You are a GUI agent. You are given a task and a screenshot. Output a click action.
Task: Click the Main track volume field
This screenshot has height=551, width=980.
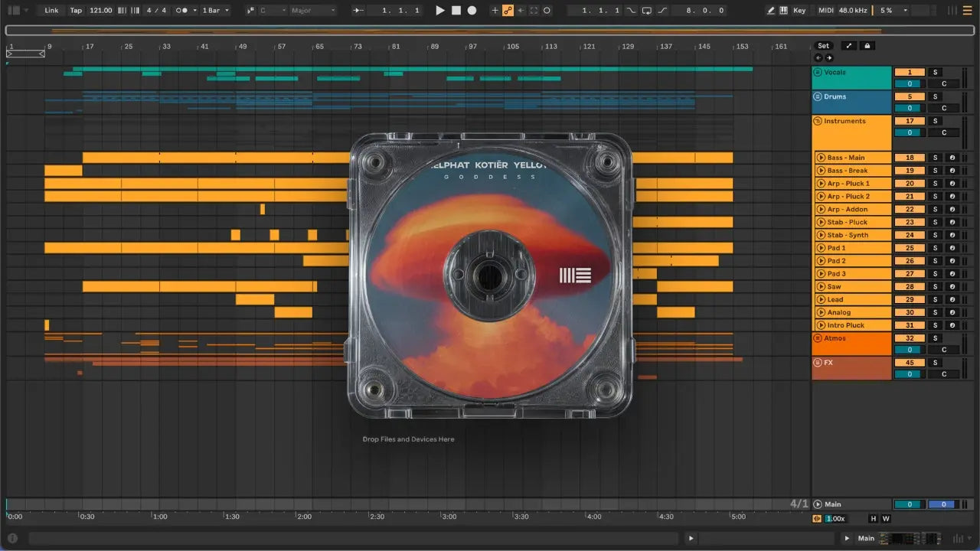point(909,504)
